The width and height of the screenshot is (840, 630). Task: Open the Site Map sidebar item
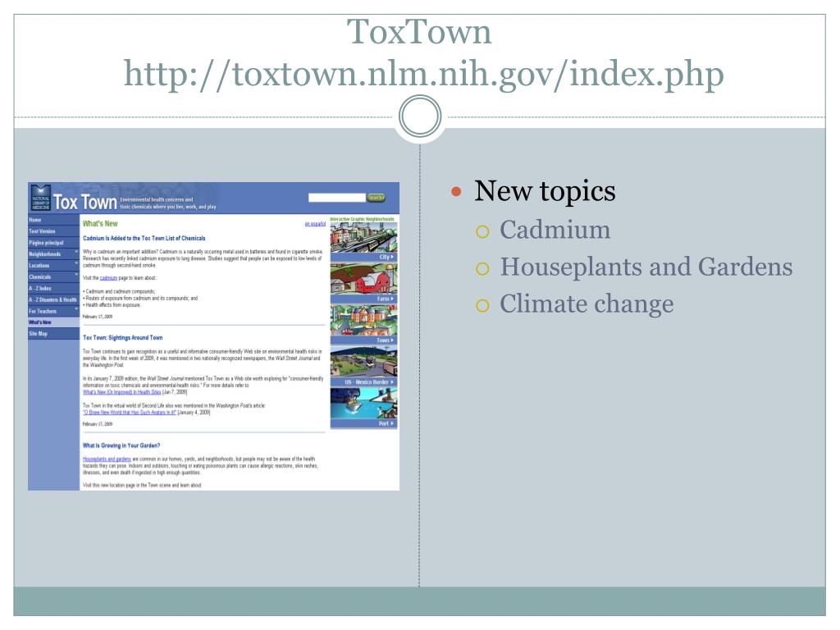[53, 334]
